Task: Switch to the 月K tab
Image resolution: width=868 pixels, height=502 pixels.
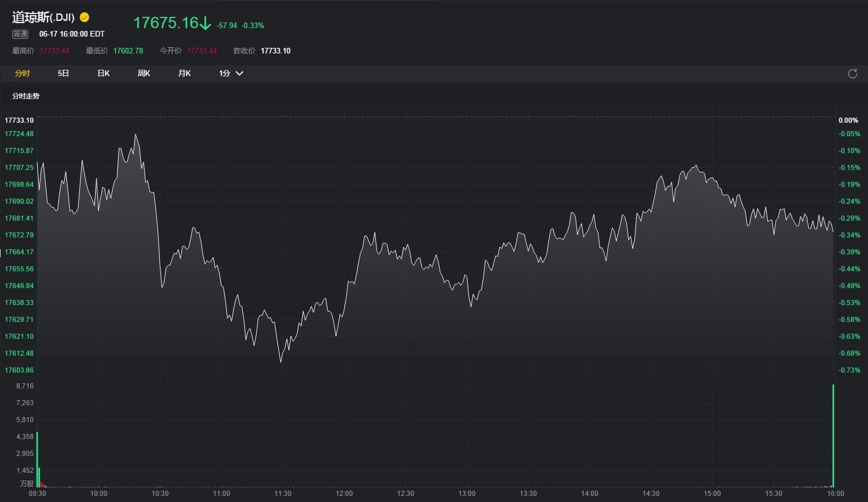Action: click(x=185, y=73)
